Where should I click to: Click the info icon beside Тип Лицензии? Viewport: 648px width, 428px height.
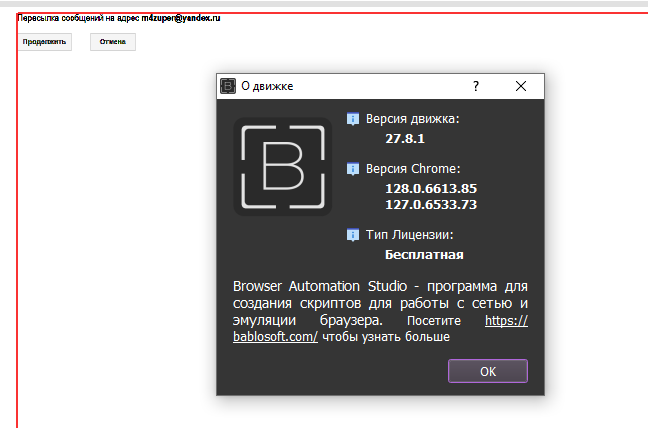tap(352, 235)
